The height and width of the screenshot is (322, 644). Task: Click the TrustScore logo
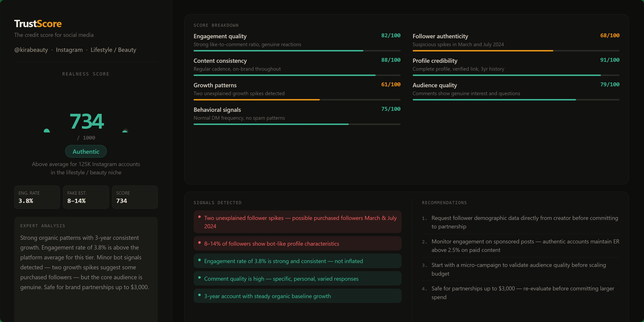pos(38,23)
